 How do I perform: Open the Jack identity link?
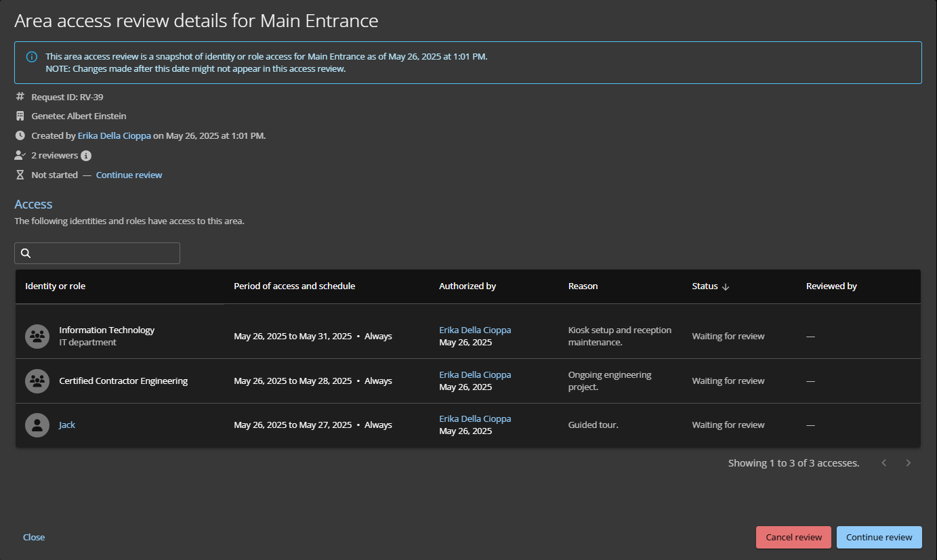click(67, 425)
